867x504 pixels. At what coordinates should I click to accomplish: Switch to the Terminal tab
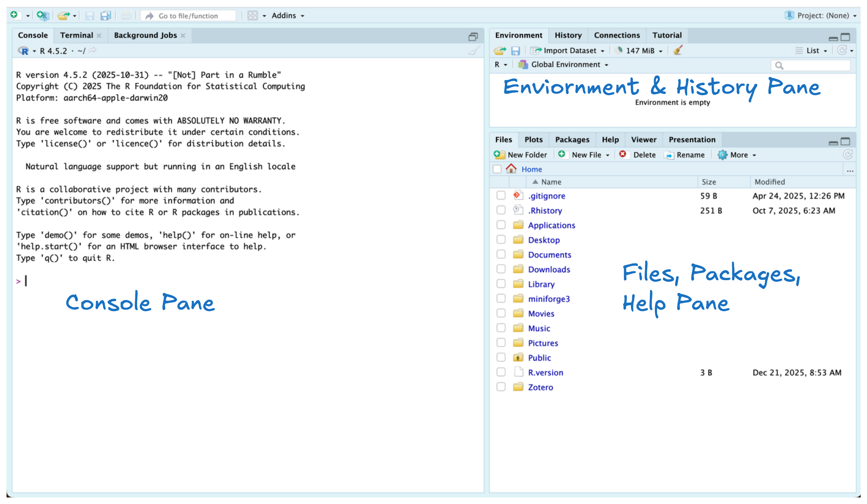(x=76, y=35)
